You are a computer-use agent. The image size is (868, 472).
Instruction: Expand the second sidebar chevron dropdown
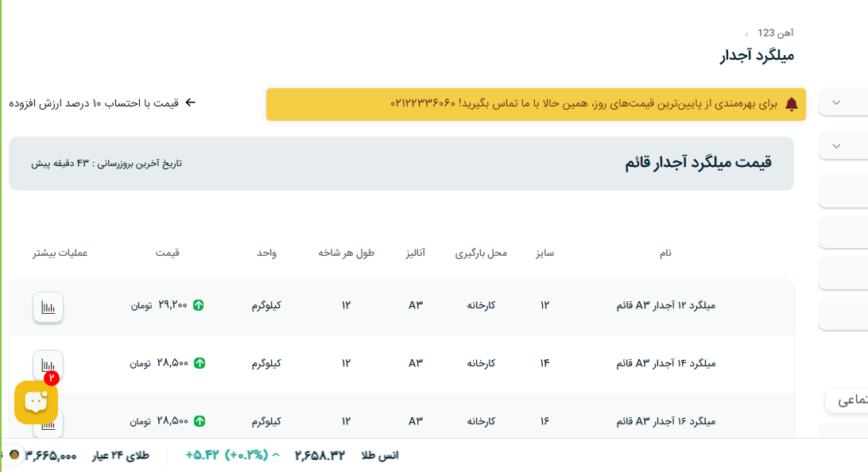click(x=836, y=146)
